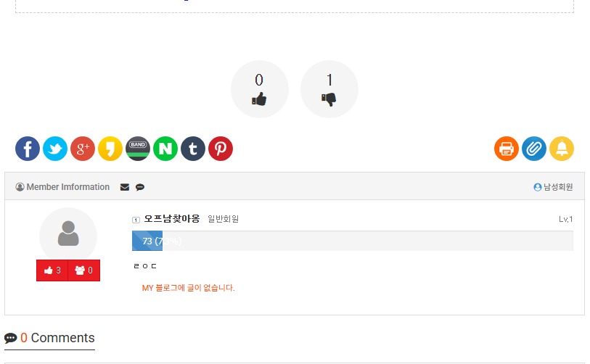The width and height of the screenshot is (590, 364).
Task: Click the 73 points progress bar
Action: [x=352, y=241]
